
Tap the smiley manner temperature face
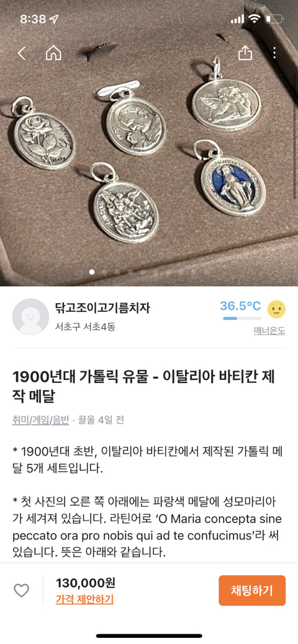coord(276,309)
